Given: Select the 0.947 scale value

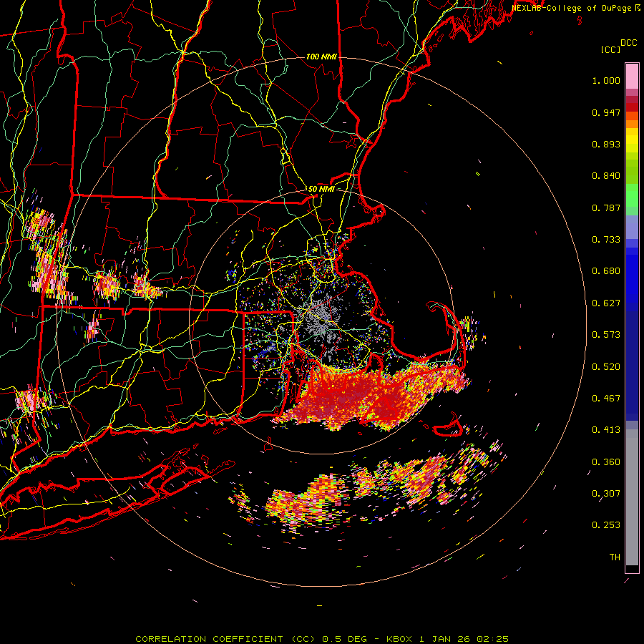Looking at the screenshot, I should click(x=606, y=112).
